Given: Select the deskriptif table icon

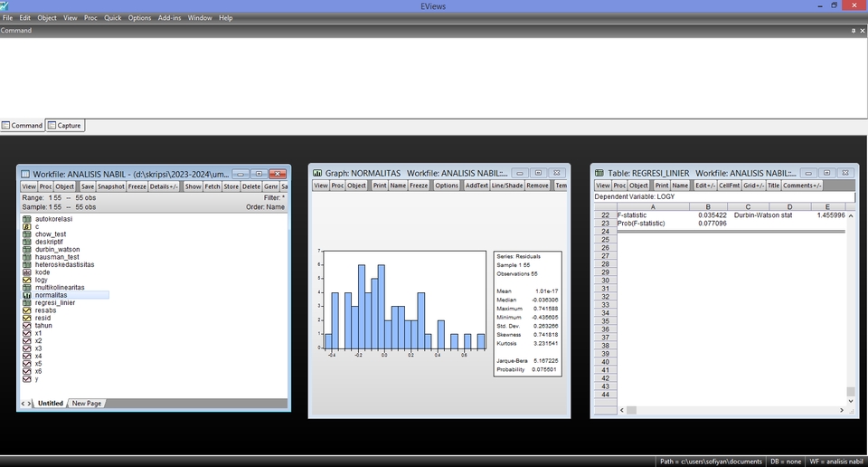Looking at the screenshot, I should click(26, 242).
